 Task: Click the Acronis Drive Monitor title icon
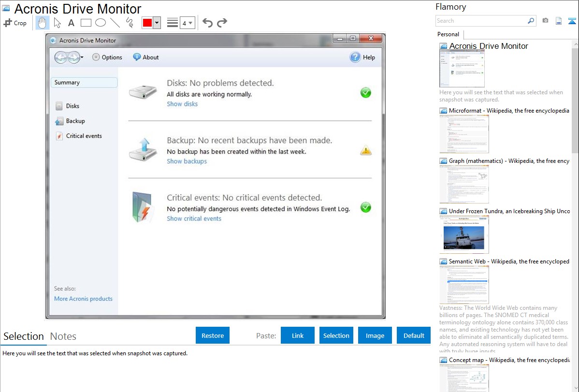tap(6, 8)
